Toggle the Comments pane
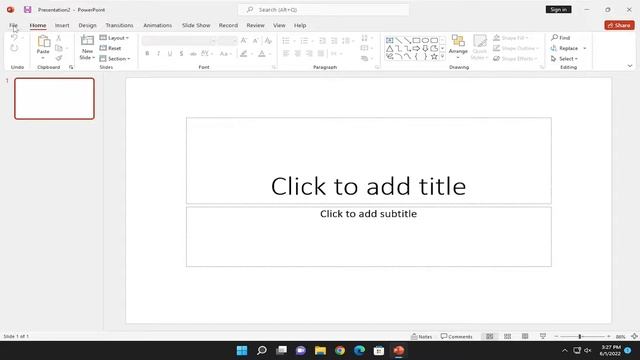640x360 pixels. click(456, 336)
